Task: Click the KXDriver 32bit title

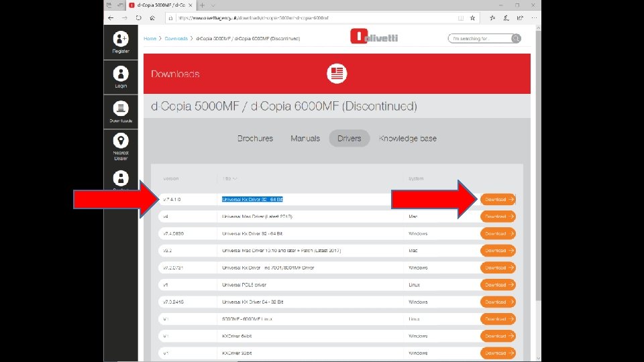Action: pyautogui.click(x=237, y=353)
